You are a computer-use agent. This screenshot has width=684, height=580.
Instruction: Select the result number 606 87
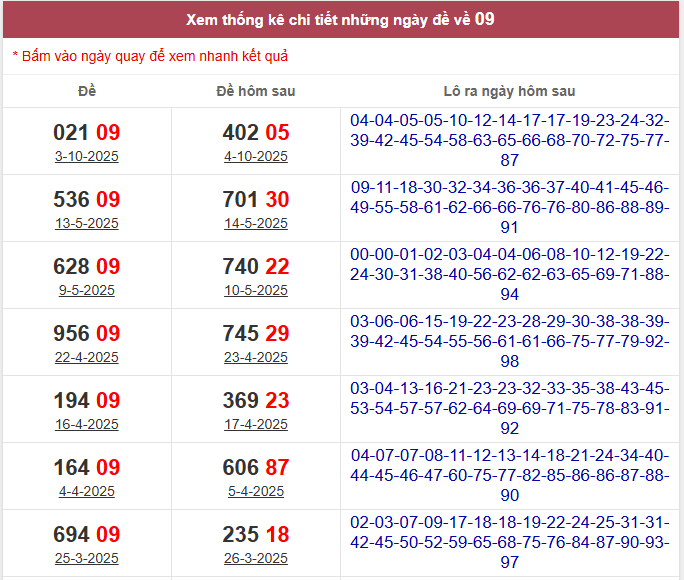(x=256, y=467)
